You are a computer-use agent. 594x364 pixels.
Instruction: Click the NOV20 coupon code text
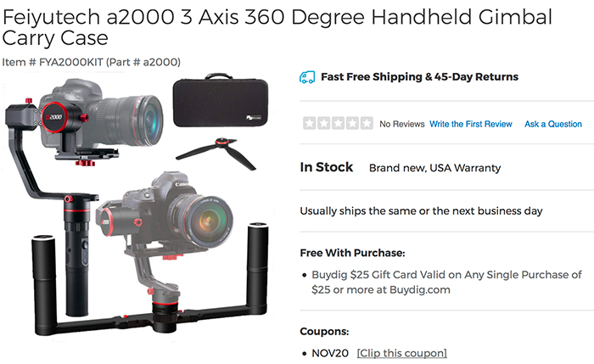click(330, 354)
